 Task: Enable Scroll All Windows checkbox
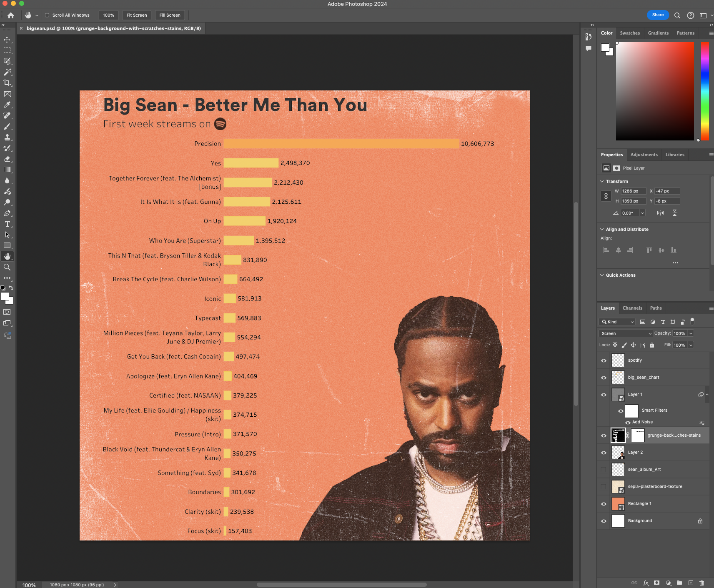tap(47, 15)
